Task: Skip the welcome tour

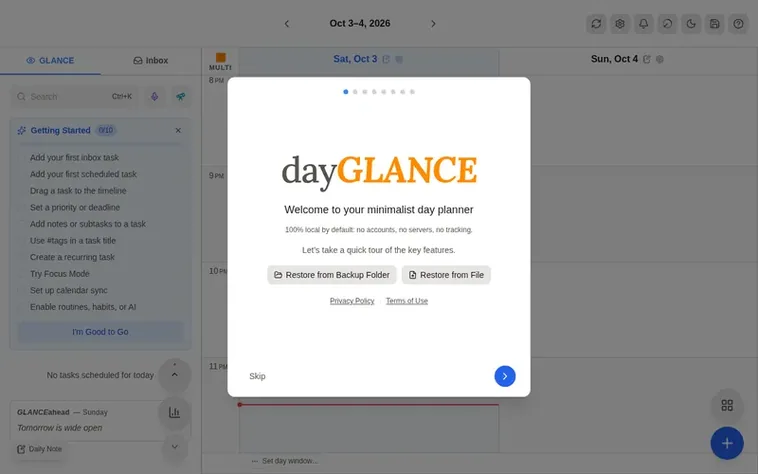Action: (257, 376)
